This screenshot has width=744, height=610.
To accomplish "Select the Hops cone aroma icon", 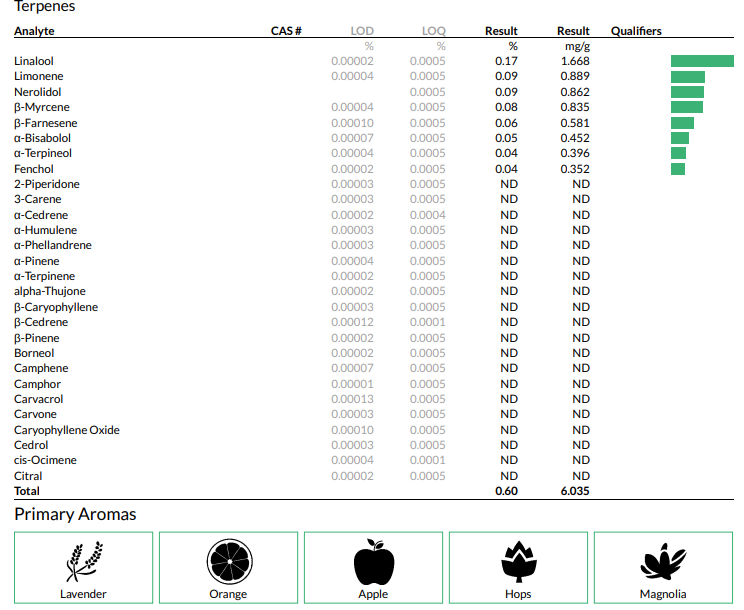I will click(x=518, y=561).
